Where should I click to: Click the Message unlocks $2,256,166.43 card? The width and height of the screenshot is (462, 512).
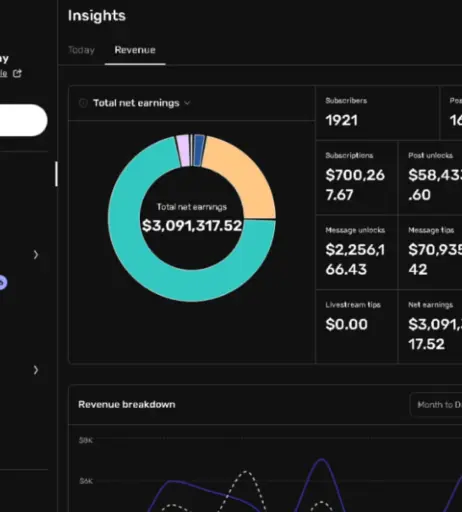(x=357, y=252)
